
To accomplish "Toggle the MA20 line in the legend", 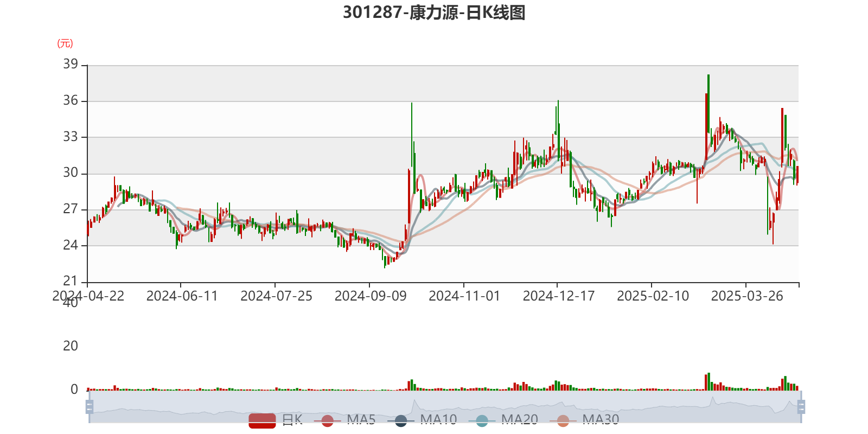I will pyautogui.click(x=503, y=420).
